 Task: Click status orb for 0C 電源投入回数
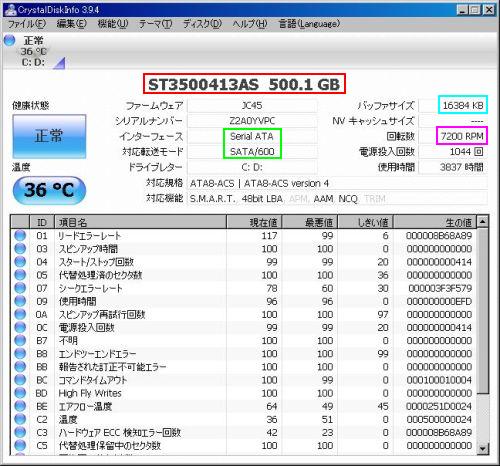tap(20, 327)
